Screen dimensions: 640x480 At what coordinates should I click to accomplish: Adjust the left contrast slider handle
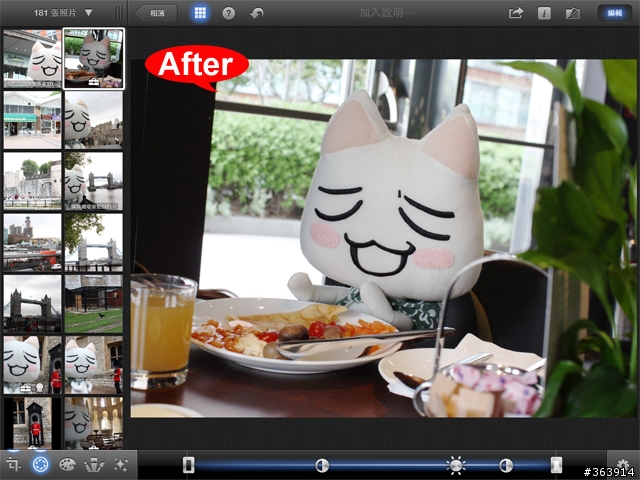coord(322,465)
